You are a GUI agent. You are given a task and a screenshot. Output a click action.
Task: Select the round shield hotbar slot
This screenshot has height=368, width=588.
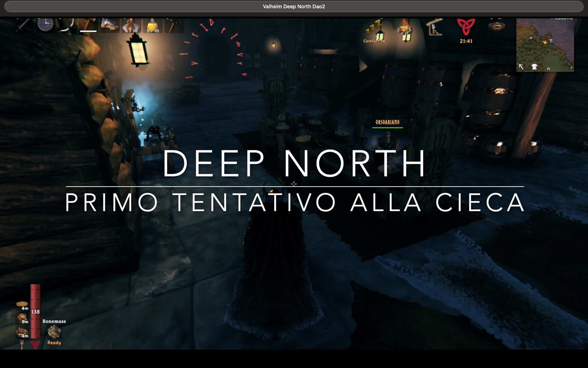click(45, 25)
